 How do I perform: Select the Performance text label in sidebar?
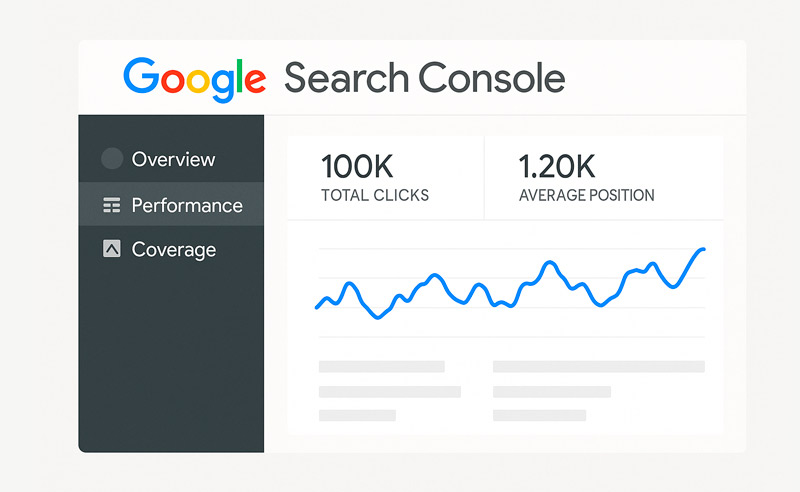click(x=187, y=205)
